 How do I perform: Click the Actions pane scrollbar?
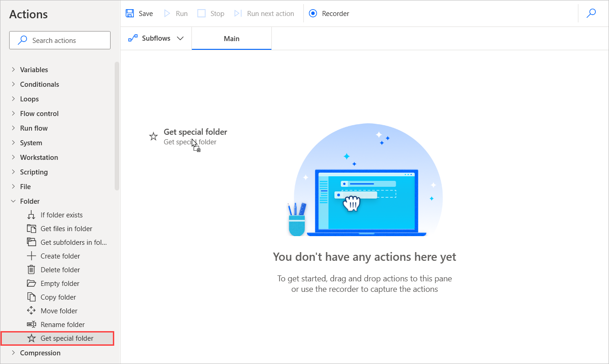click(x=117, y=126)
